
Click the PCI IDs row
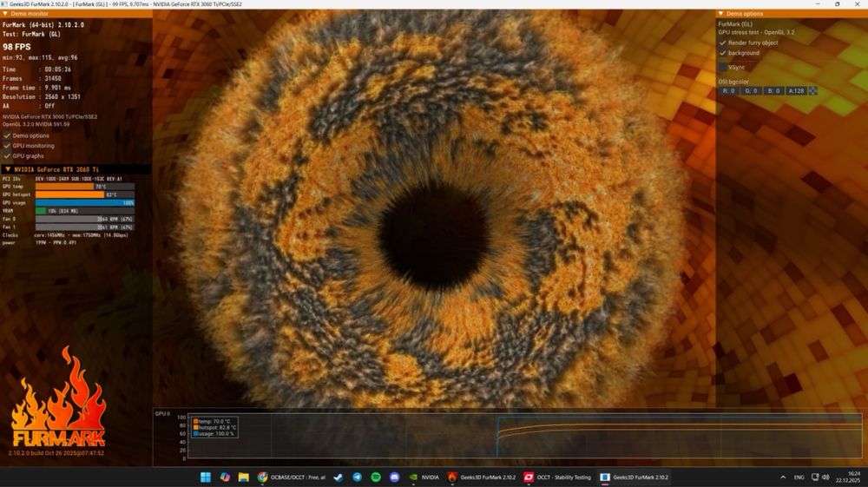[x=62, y=179]
